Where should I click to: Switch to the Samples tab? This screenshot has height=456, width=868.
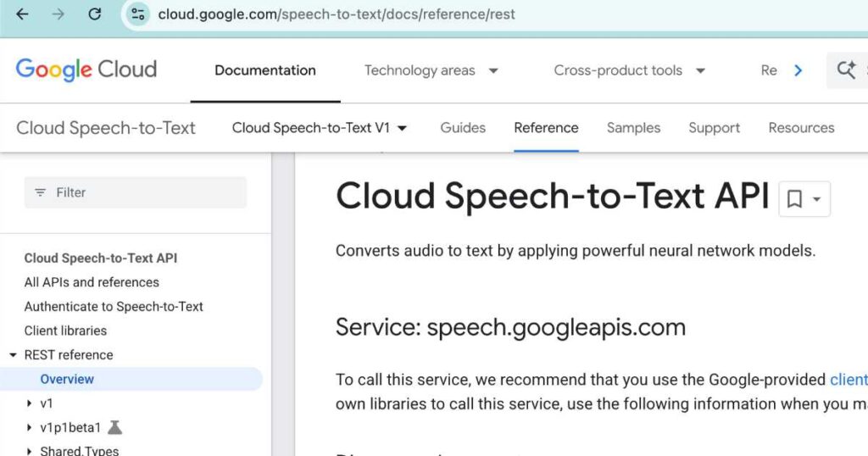(x=633, y=128)
